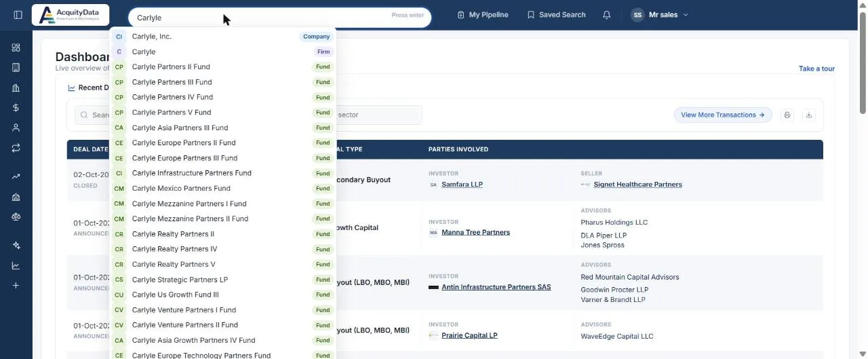The image size is (868, 359).
Task: Select Carlyle Mexico Partners Fund suggestion
Action: tap(222, 188)
